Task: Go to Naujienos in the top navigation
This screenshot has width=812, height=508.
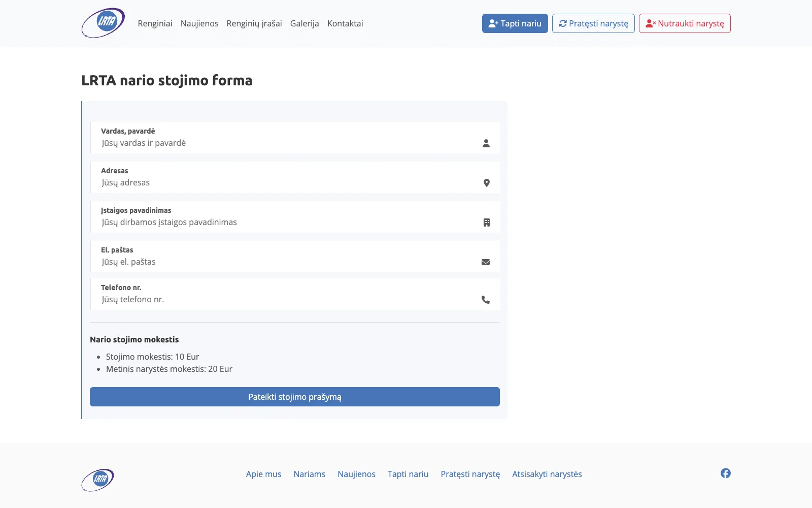Action: (199, 23)
